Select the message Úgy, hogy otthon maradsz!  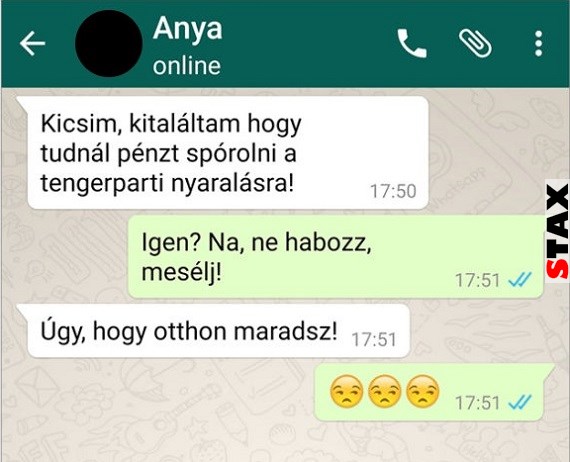click(219, 331)
